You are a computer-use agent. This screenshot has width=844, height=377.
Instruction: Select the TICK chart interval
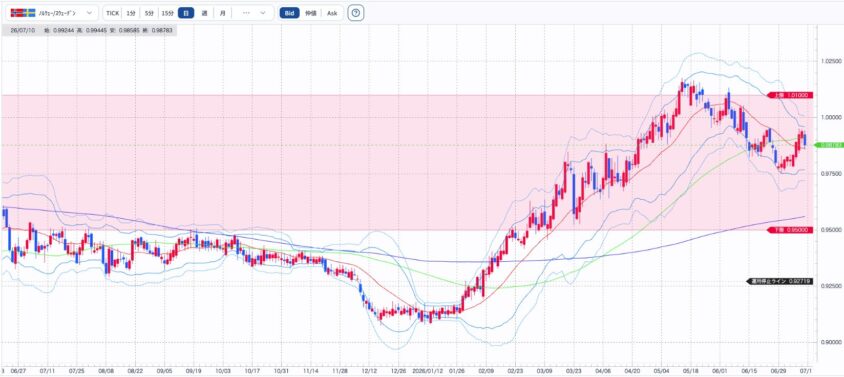tap(112, 13)
